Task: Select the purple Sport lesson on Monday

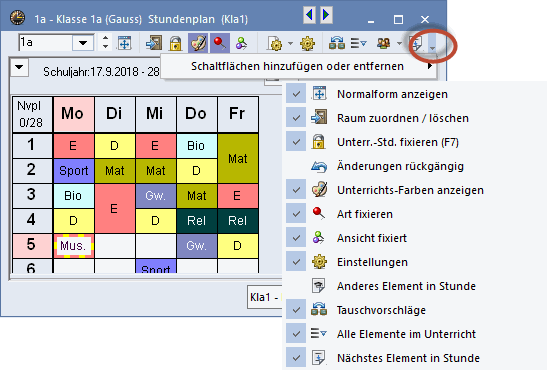Action: point(74,171)
